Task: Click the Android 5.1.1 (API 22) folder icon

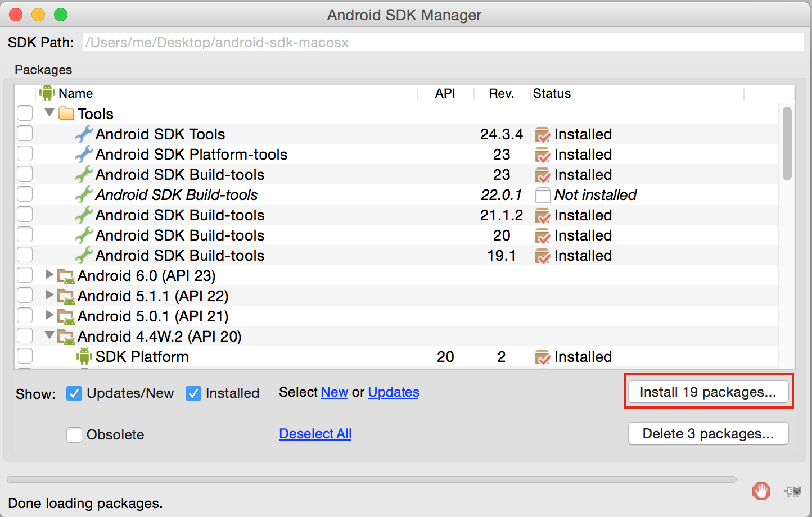Action: 66,296
